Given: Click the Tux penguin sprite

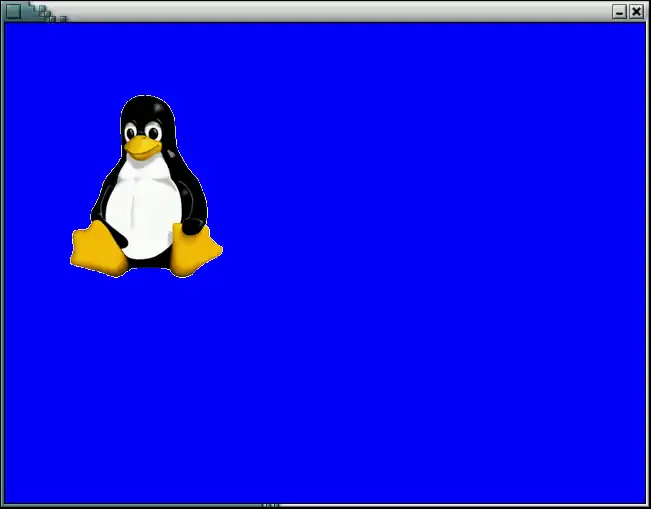Looking at the screenshot, I should [x=146, y=186].
